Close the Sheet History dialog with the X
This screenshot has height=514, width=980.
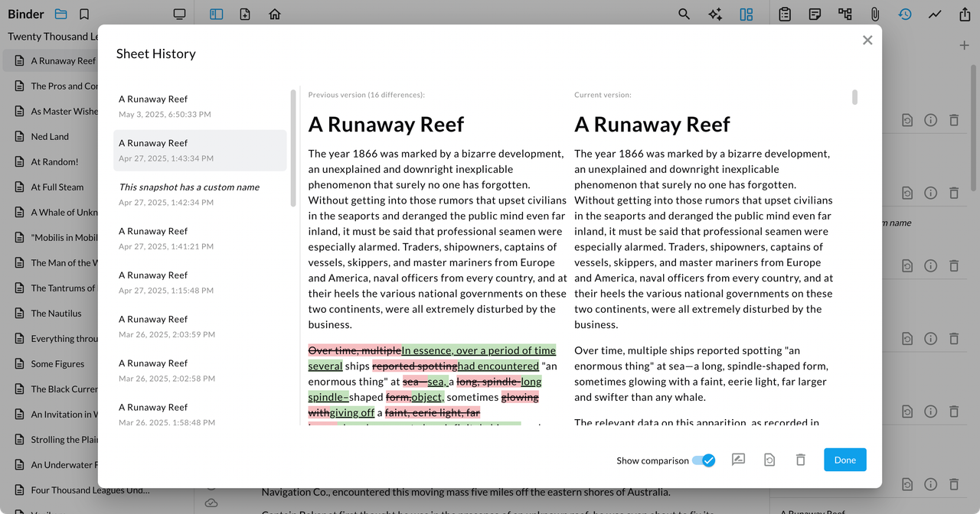[x=867, y=41]
